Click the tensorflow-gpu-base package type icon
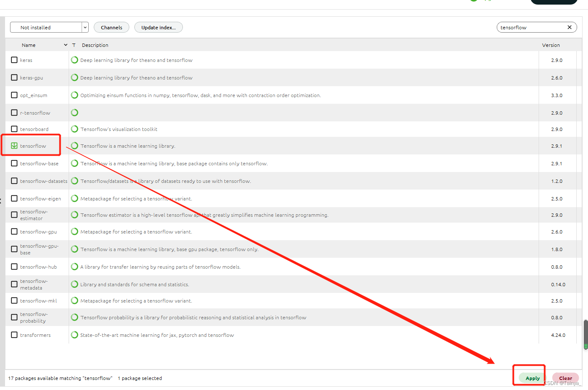 tap(74, 249)
